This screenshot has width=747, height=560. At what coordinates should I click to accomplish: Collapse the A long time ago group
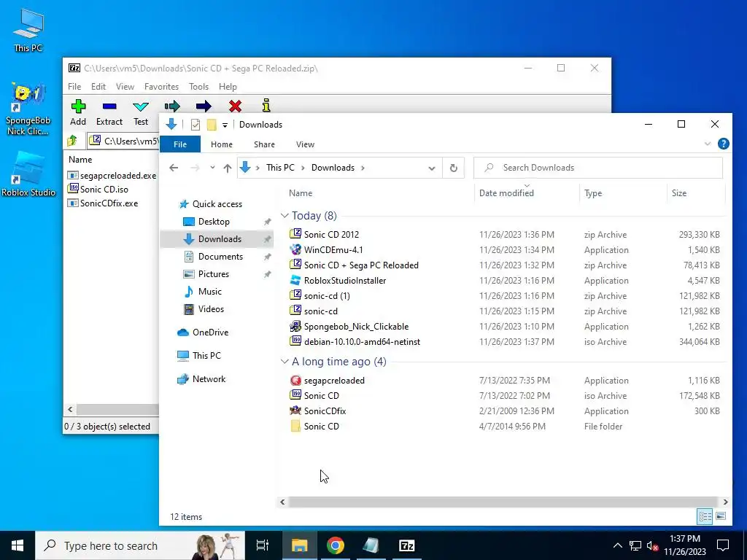click(285, 362)
